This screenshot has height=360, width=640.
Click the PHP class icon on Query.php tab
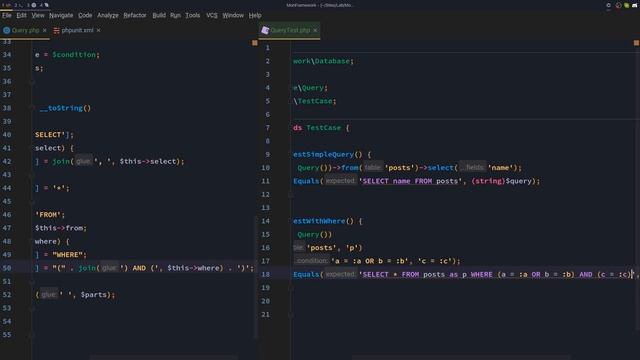pyautogui.click(x=7, y=30)
